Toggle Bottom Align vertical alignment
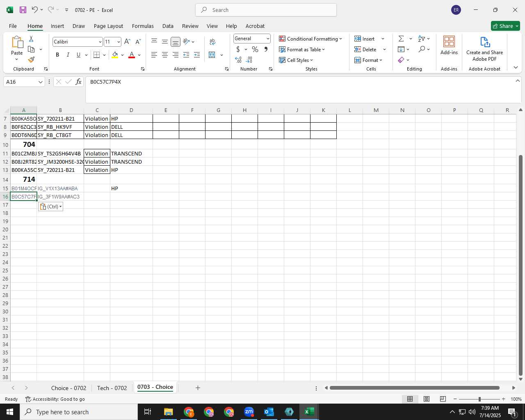Image resolution: width=525 pixels, height=420 pixels. pyautogui.click(x=176, y=41)
